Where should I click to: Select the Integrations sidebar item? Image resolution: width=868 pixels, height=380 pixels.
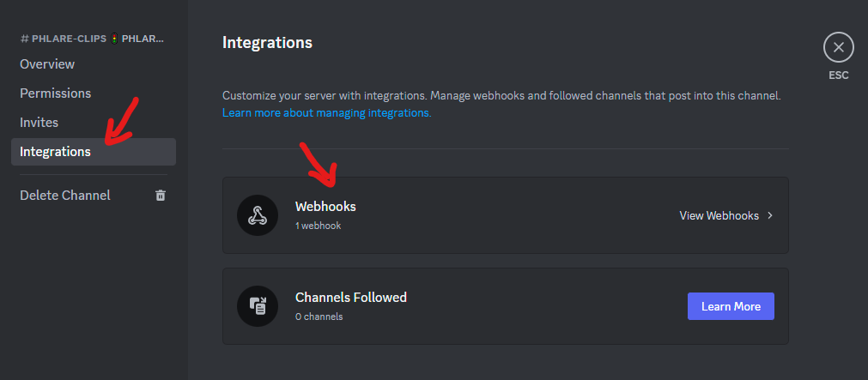click(x=94, y=152)
